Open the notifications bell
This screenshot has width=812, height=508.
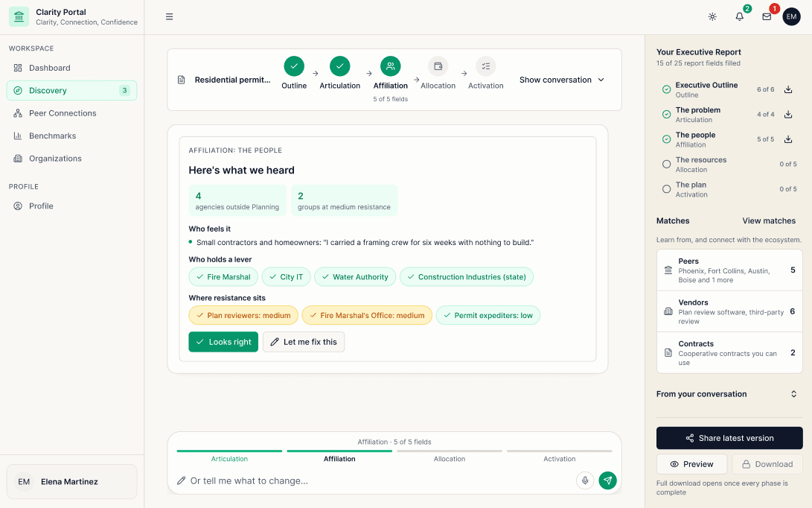[740, 16]
